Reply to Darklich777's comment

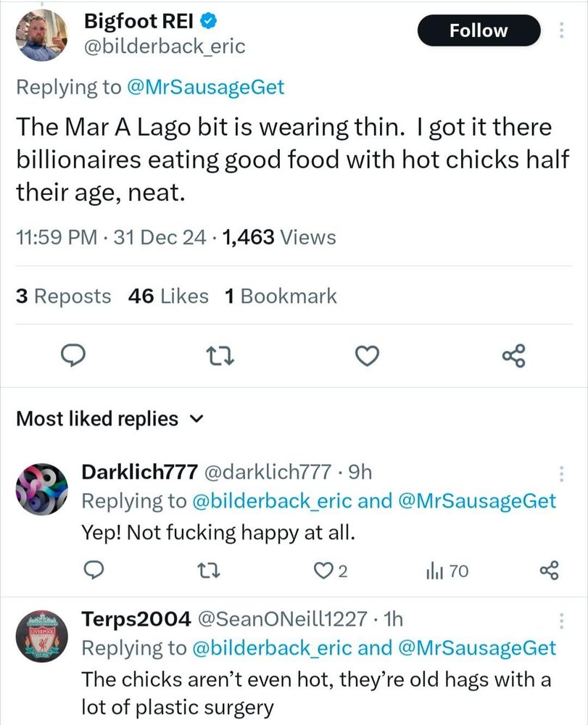pyautogui.click(x=92, y=571)
